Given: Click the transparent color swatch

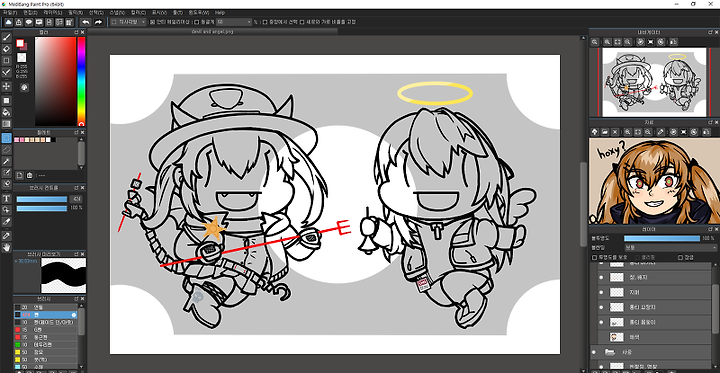Looking at the screenshot, I should [22, 58].
